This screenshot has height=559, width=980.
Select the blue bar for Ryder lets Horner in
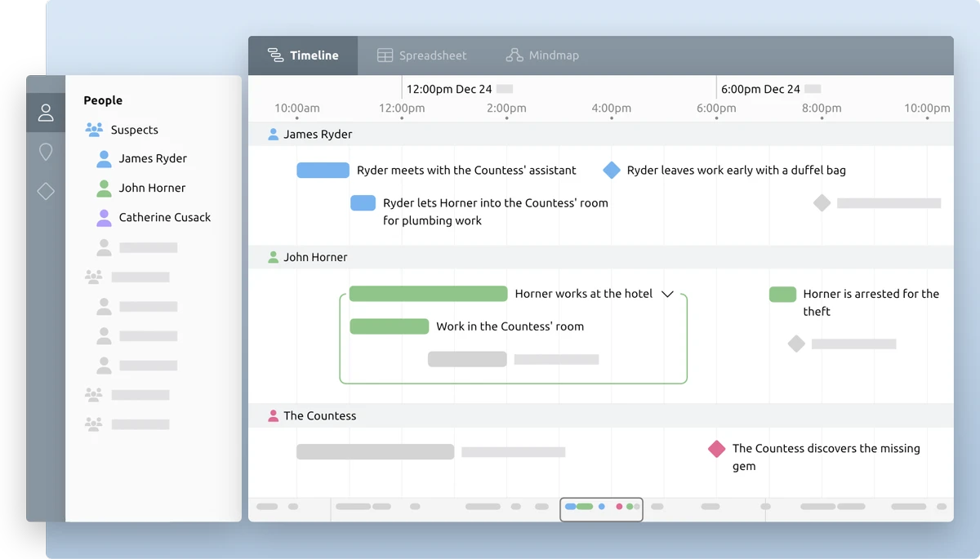coord(363,203)
